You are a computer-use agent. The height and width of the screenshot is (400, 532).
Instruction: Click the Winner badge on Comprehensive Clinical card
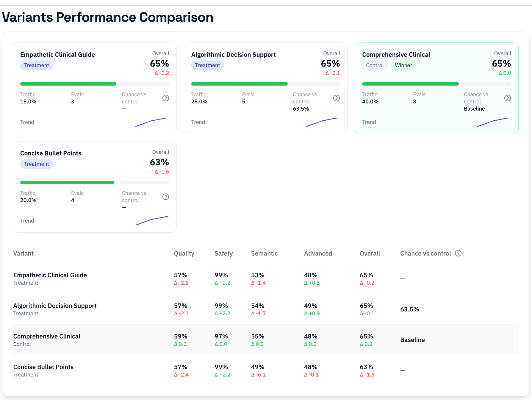point(403,65)
